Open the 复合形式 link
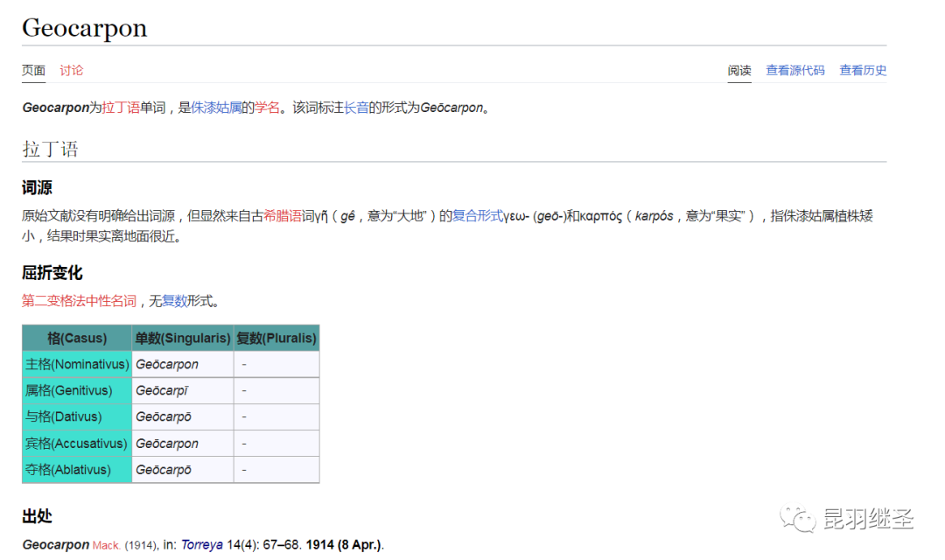945x560 pixels. point(478,216)
